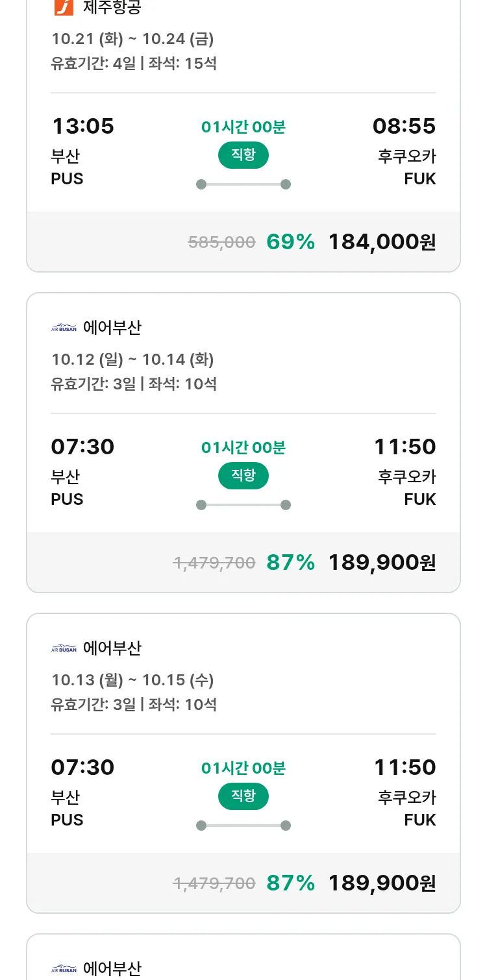Click the 69% discount label
487x980 pixels.
coord(290,242)
